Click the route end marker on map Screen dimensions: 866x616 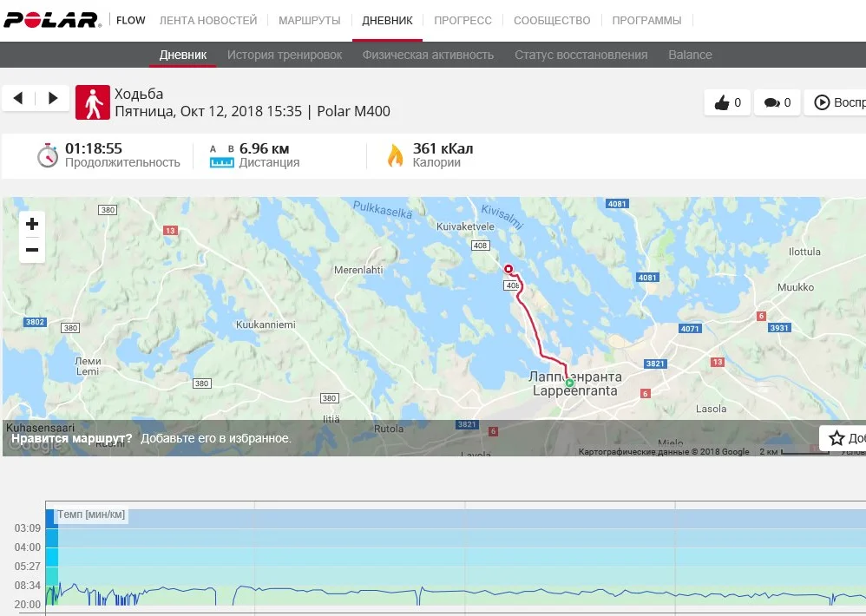(x=508, y=269)
